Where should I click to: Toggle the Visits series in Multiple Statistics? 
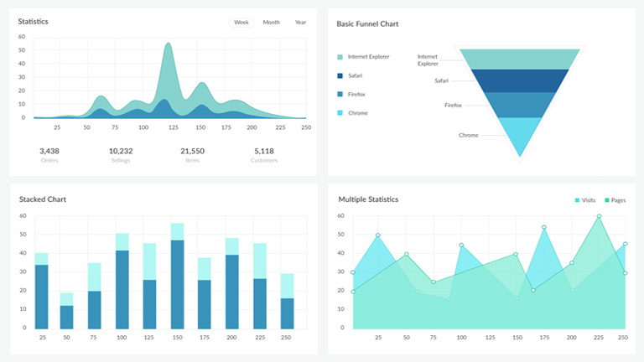[x=584, y=200]
